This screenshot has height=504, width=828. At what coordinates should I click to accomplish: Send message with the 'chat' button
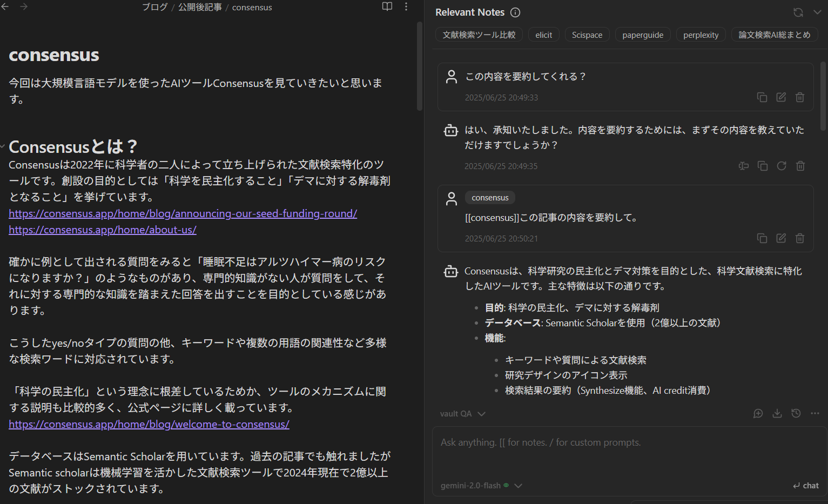point(806,486)
